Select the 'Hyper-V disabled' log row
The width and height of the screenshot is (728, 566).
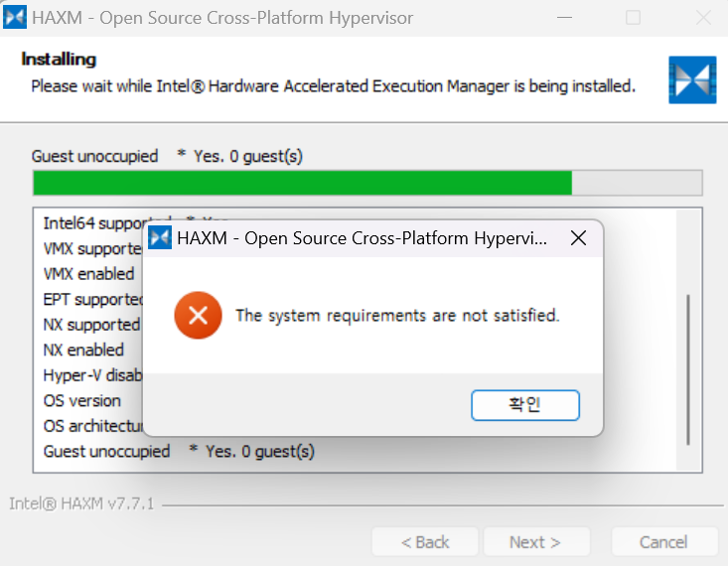click(x=92, y=375)
